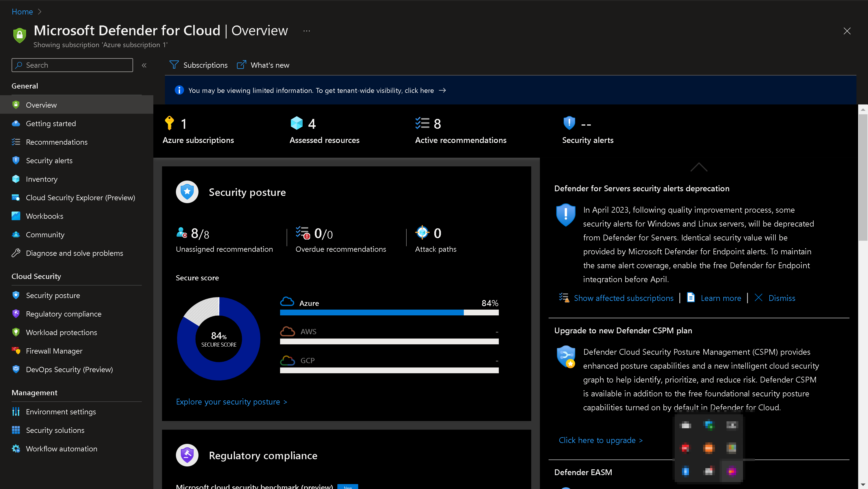Open Regulatory compliance under Cloud Security
The height and width of the screenshot is (489, 868).
click(63, 314)
